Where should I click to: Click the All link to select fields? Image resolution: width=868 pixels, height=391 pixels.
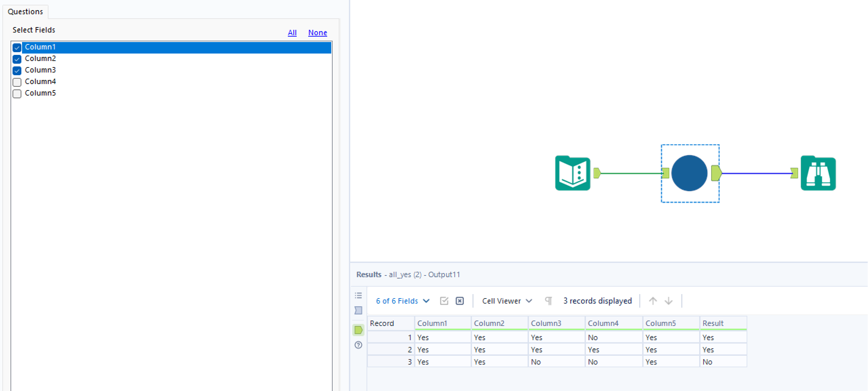point(292,33)
